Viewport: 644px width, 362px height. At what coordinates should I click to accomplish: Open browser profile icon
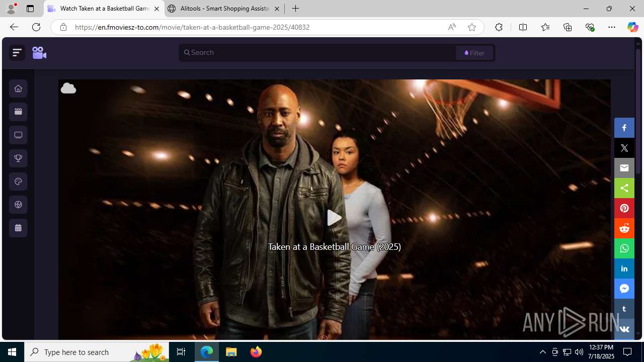coord(11,9)
